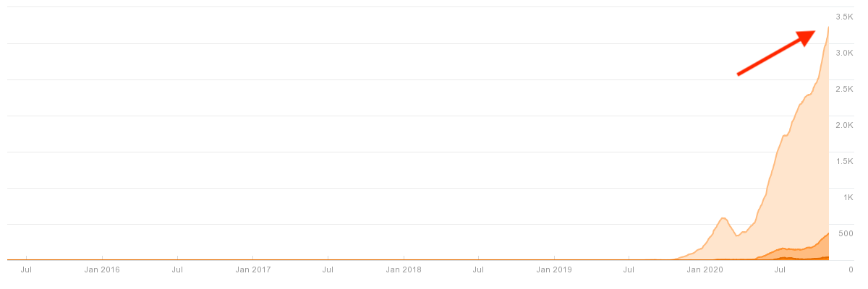
Task: Click the 1K y-axis label
Action: (848, 197)
